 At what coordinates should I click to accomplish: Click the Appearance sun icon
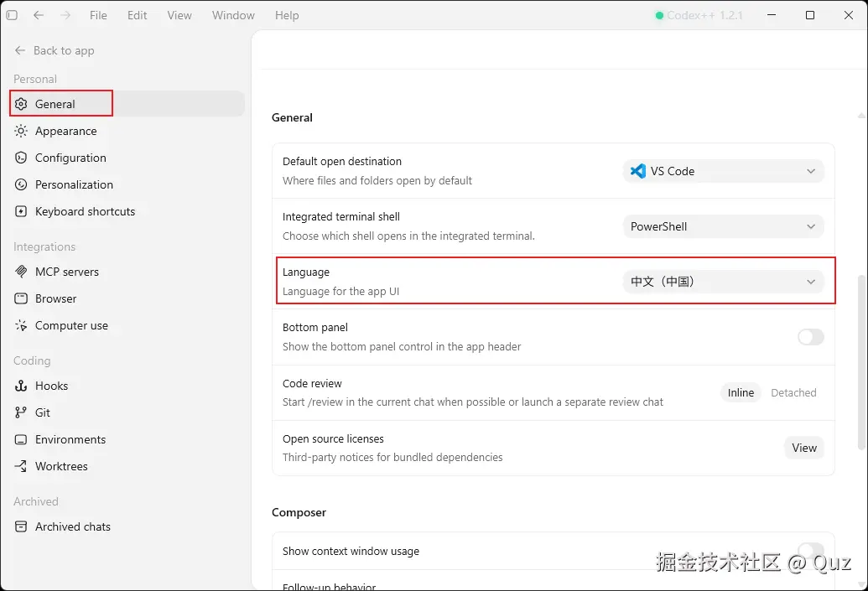tap(21, 131)
